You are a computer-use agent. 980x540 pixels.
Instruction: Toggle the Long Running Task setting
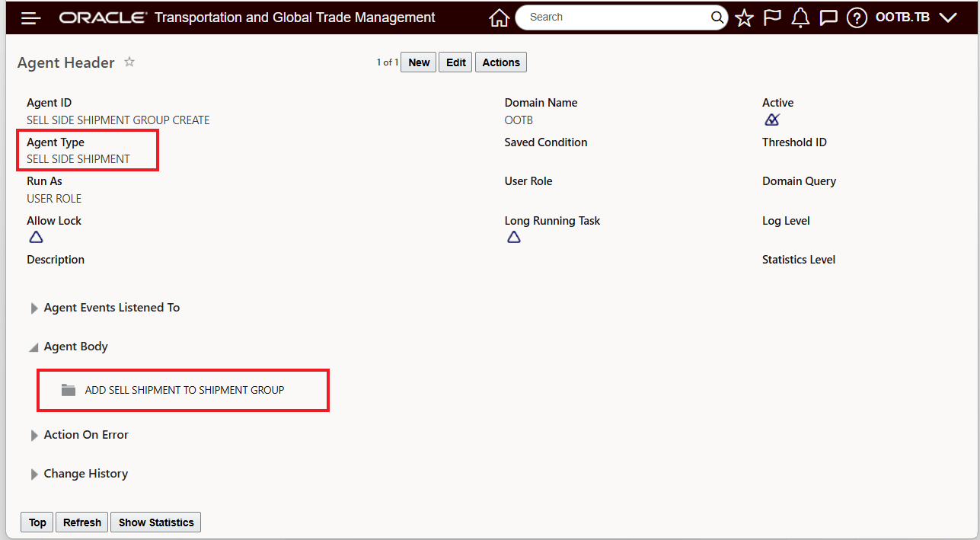tap(513, 237)
